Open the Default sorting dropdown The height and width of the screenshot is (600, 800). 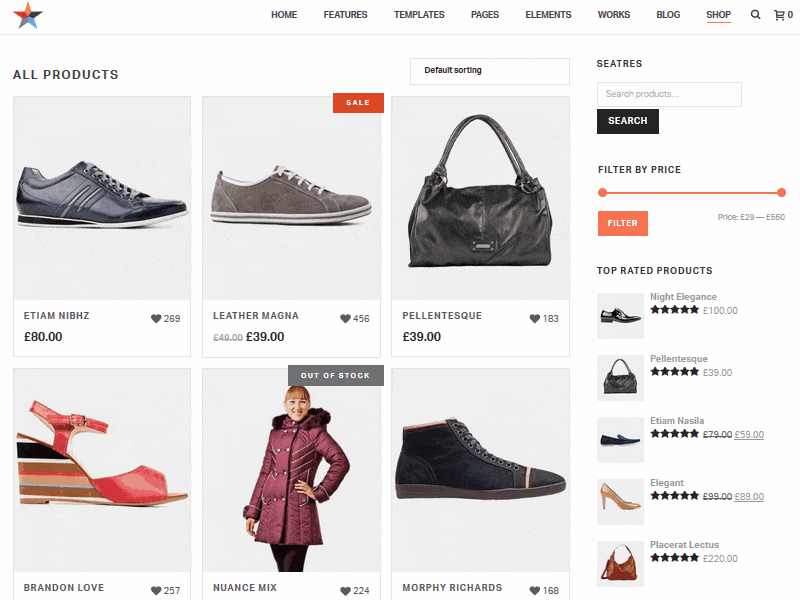(489, 71)
